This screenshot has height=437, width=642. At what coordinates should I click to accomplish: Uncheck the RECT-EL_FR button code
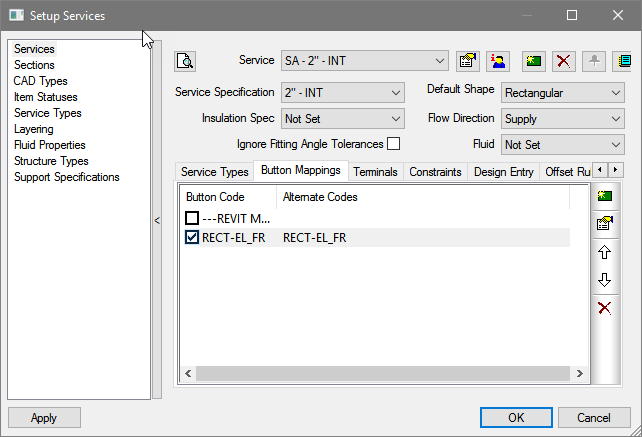[x=192, y=238]
